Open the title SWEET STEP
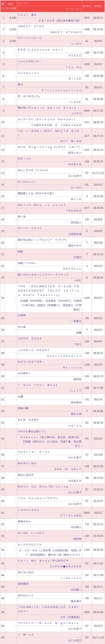The height and width of the screenshot is (644, 105). coord(31,26)
